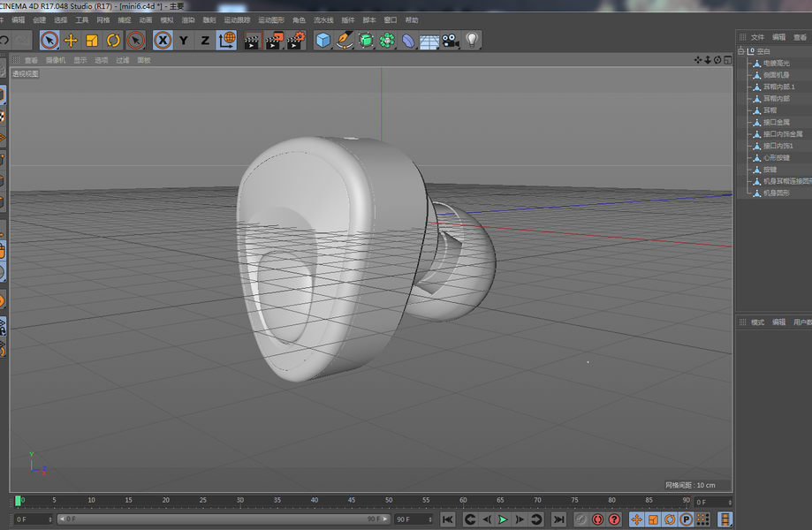812x530 pixels.
Task: Open the viewport 过滤 menu
Action: pos(123,61)
